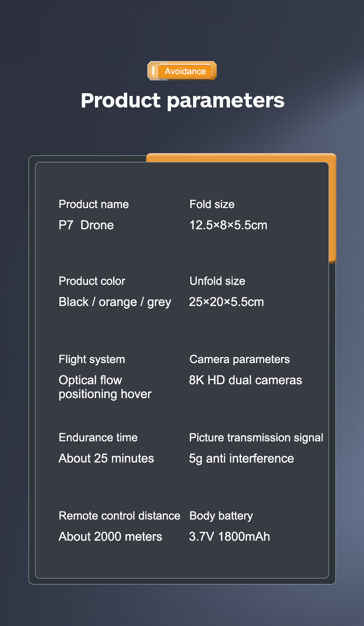Click the Product name label
This screenshot has width=364, height=626.
coord(94,204)
